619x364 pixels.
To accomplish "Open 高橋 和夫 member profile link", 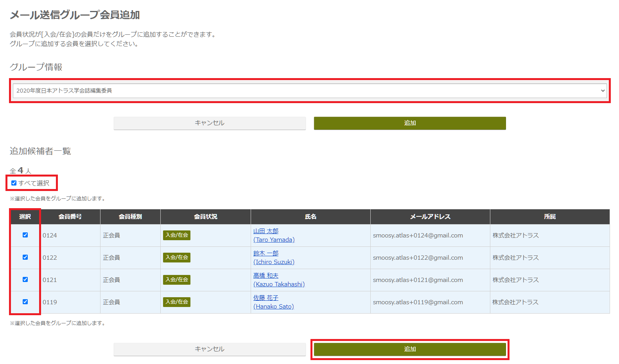I will (x=266, y=276).
